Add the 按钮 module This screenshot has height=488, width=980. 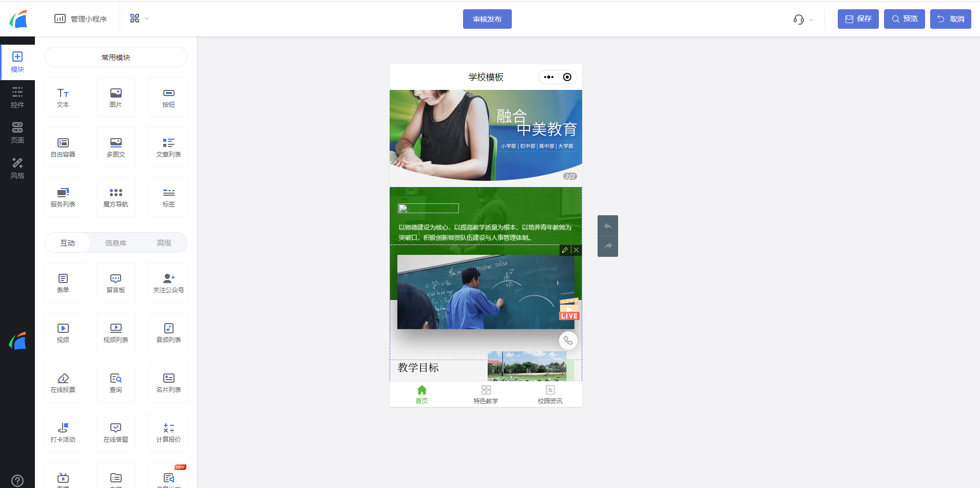coord(169,98)
